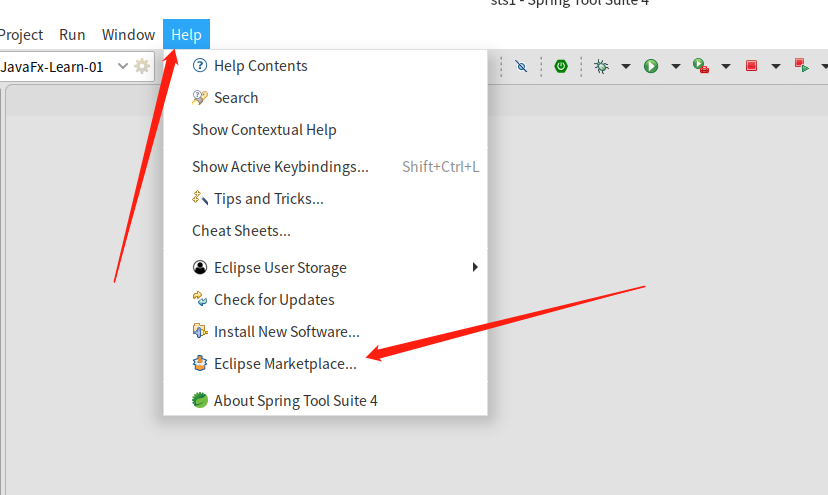Open the Debug dropdown arrow

click(626, 66)
